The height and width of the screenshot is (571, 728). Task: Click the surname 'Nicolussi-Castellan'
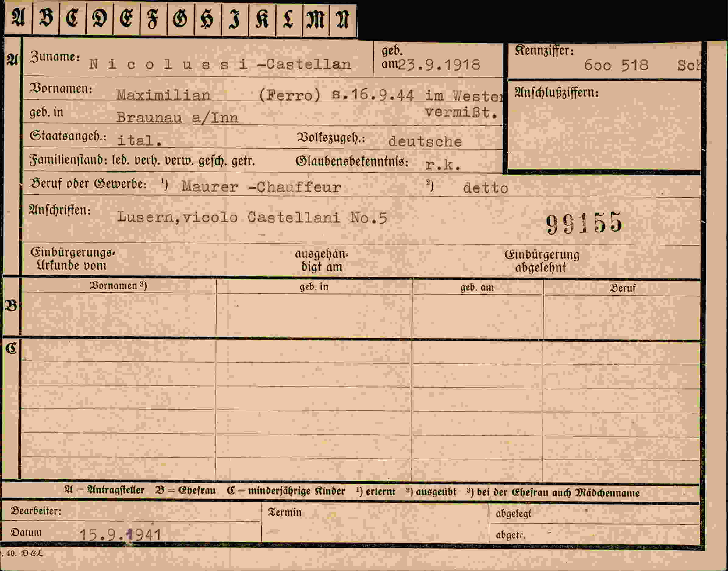[x=220, y=64]
